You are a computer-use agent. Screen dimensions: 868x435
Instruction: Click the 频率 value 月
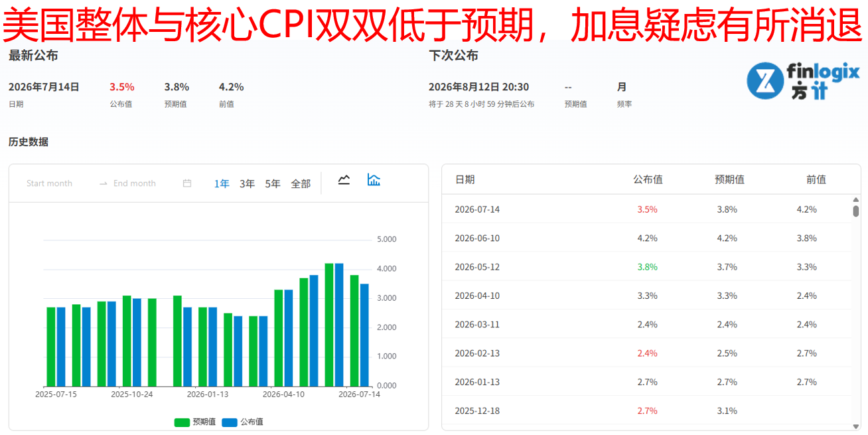[622, 87]
